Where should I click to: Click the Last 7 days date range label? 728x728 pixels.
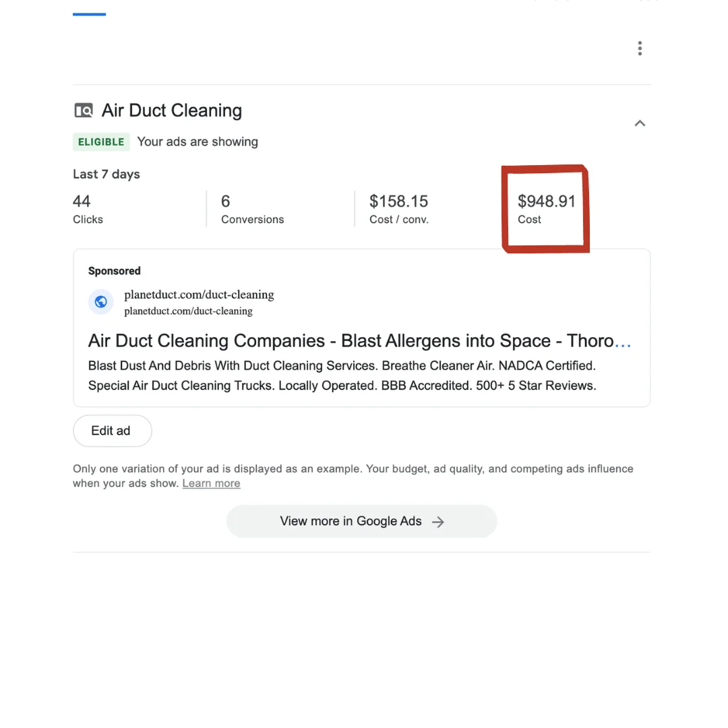point(107,174)
